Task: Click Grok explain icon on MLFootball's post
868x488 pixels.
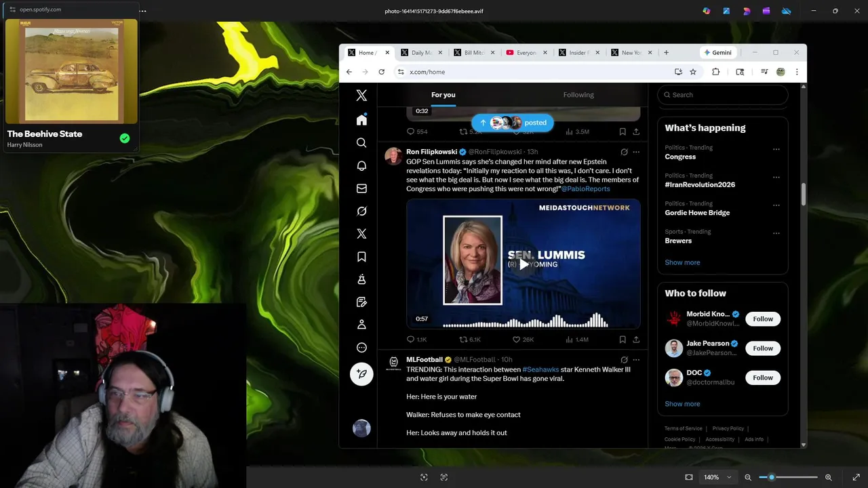Action: (624, 360)
